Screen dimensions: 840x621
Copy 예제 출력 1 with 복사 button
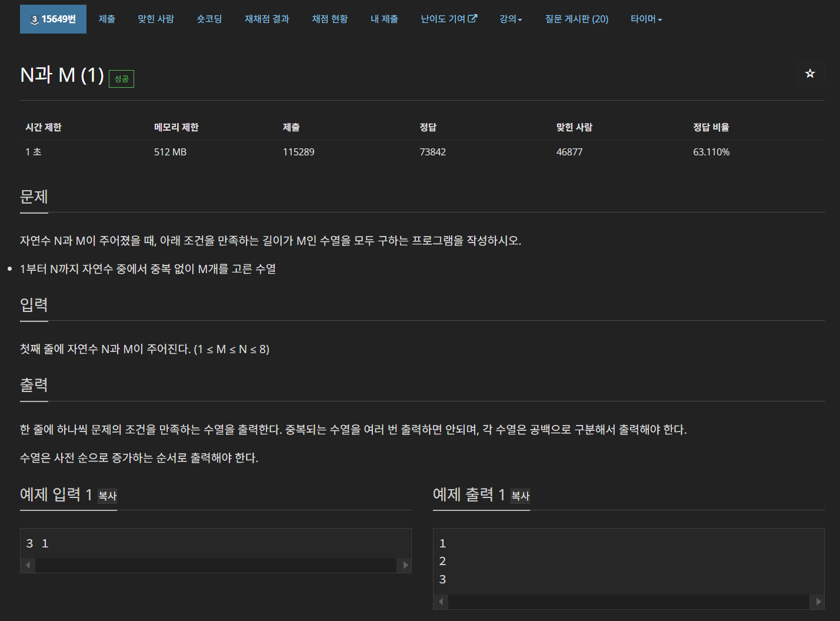coord(521,496)
